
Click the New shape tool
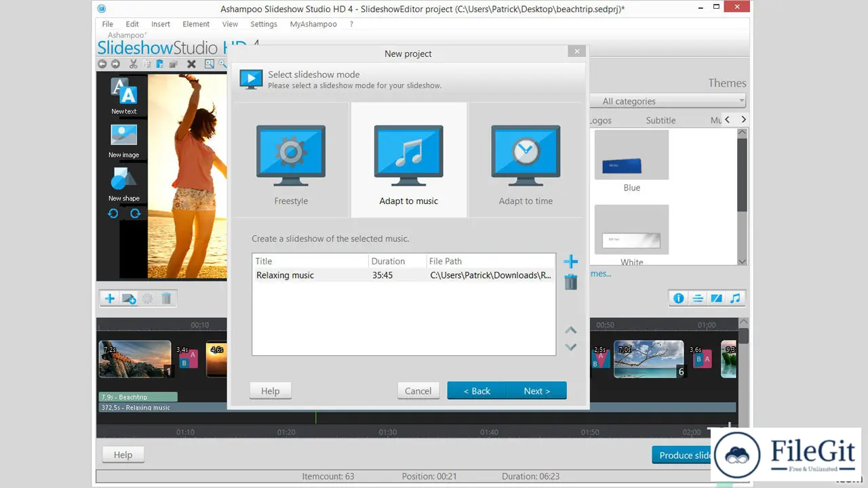click(124, 184)
